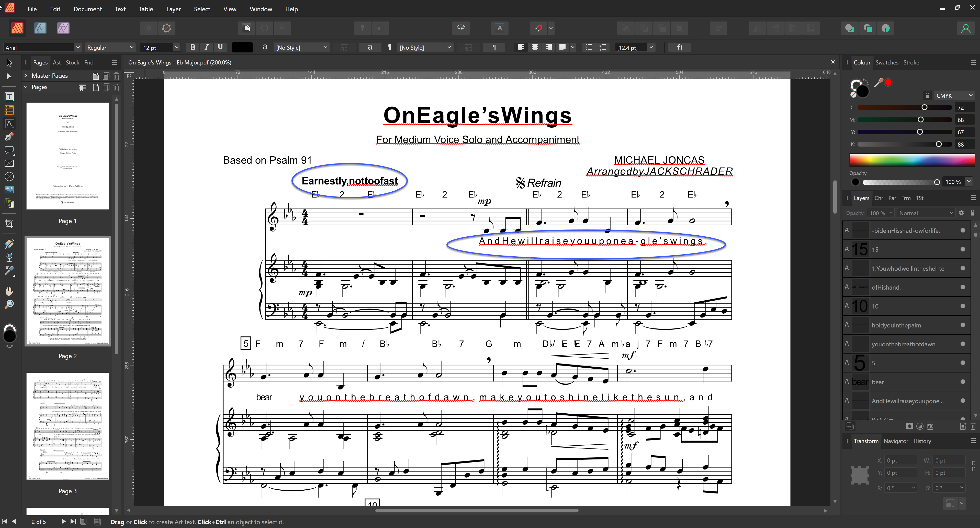The height and width of the screenshot is (528, 980).
Task: Select the Zoom magnifier tool
Action: pyautogui.click(x=9, y=304)
